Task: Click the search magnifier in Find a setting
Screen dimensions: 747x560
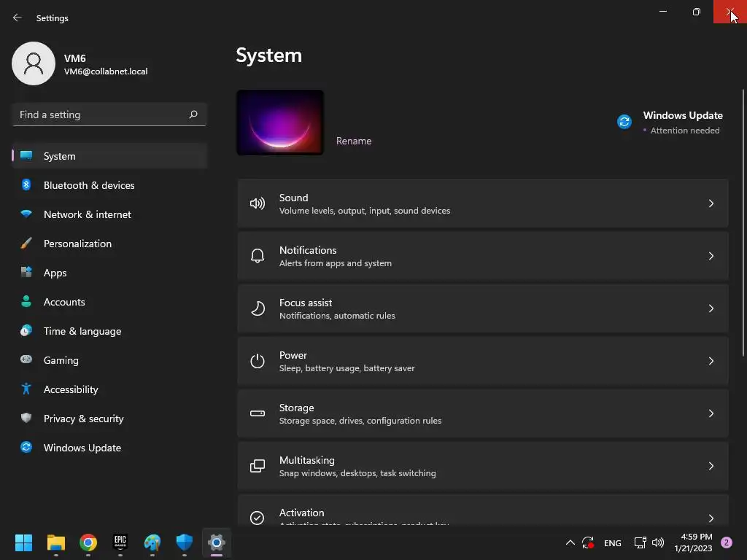Action: pos(193,114)
